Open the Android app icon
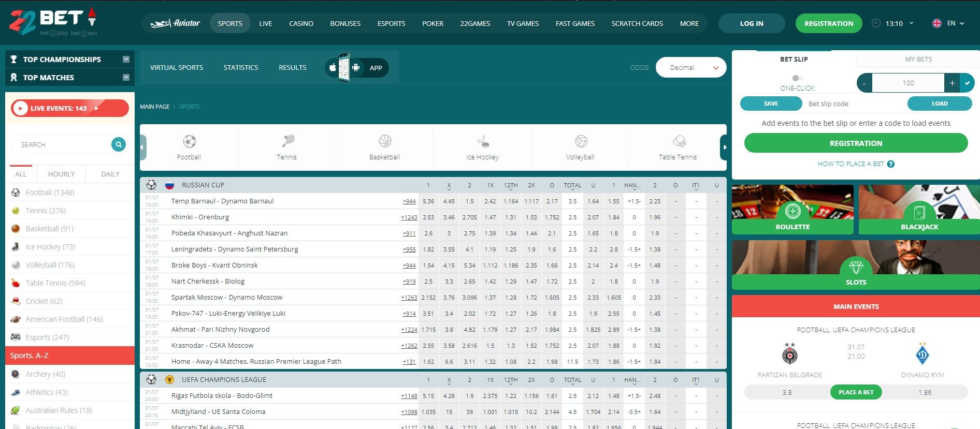The width and height of the screenshot is (980, 429). click(x=356, y=68)
